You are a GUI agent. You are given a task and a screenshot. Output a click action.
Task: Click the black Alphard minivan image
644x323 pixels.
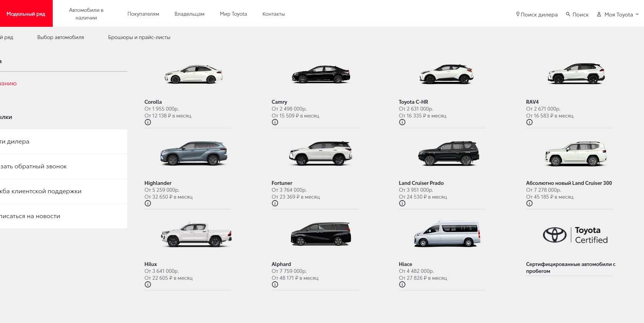pyautogui.click(x=321, y=233)
